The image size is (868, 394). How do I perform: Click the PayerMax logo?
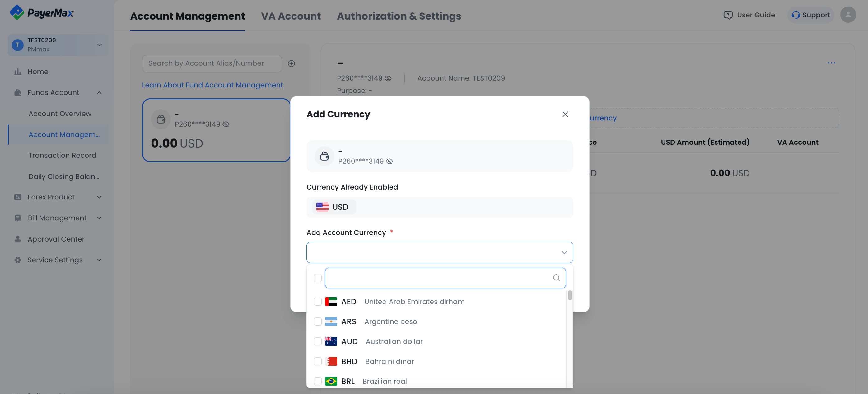[x=42, y=13]
